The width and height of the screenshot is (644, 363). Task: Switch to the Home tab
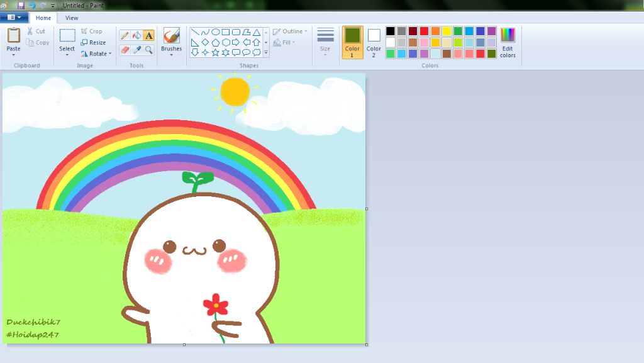click(x=43, y=18)
